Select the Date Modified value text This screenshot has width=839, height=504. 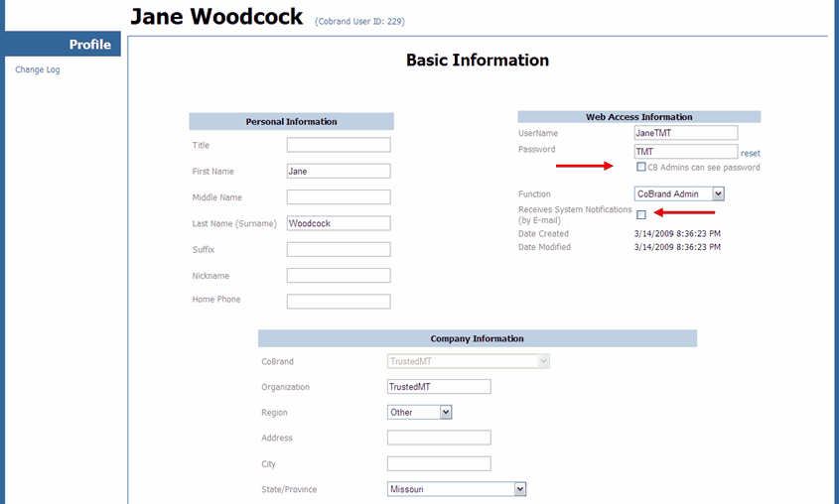[677, 247]
